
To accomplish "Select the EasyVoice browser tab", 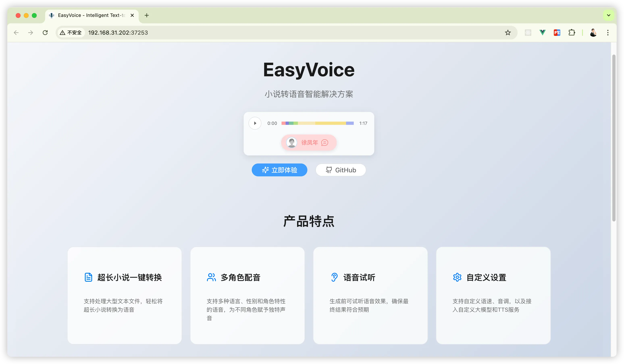I will [x=92, y=15].
